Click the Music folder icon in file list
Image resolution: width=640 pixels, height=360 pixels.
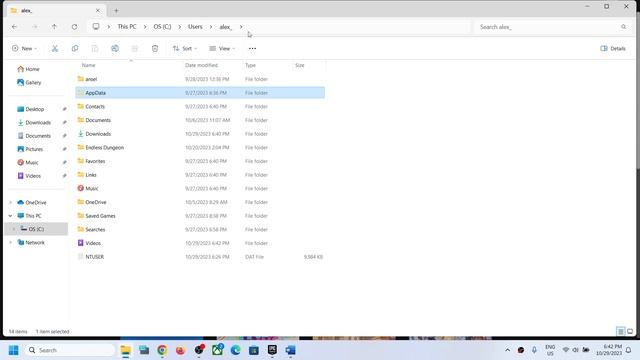(80, 188)
